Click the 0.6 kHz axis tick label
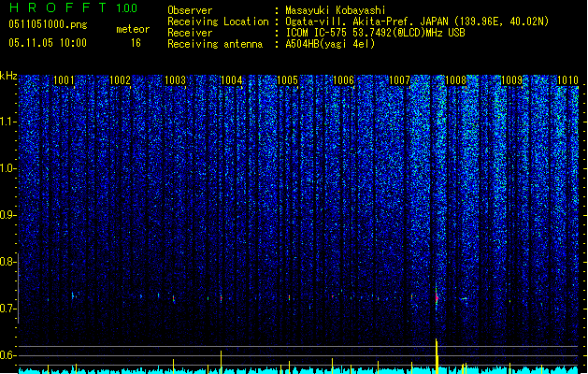588x374 pixels. 8,355
